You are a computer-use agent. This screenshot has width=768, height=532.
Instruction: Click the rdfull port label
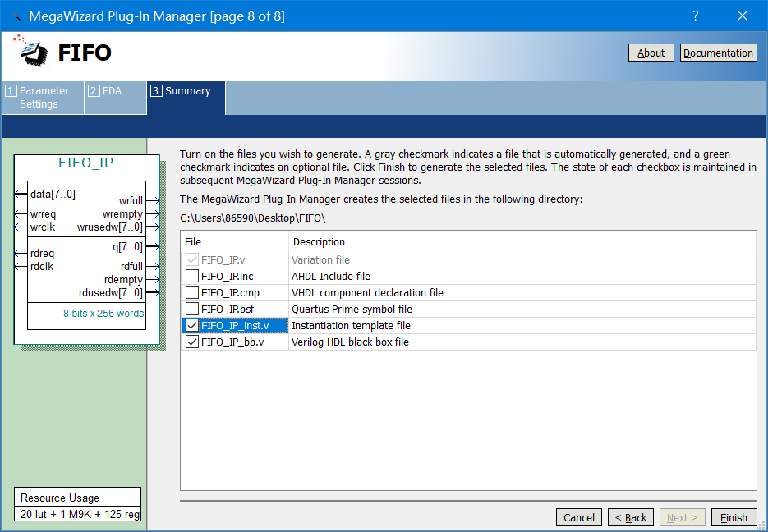point(131,267)
